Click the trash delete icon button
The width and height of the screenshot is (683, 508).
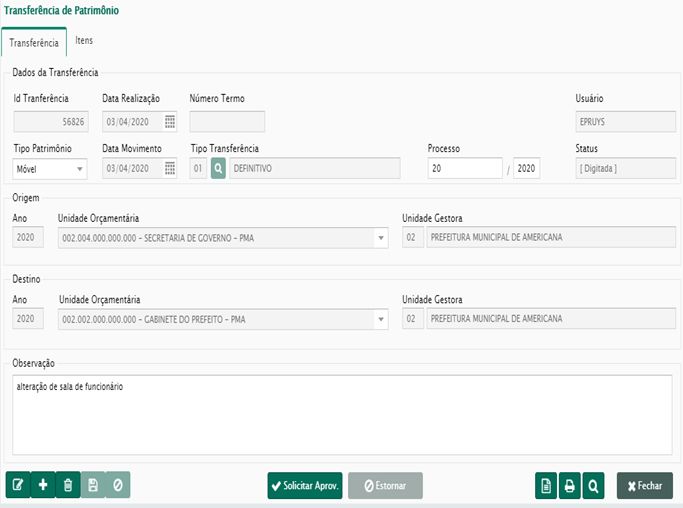[x=68, y=485]
